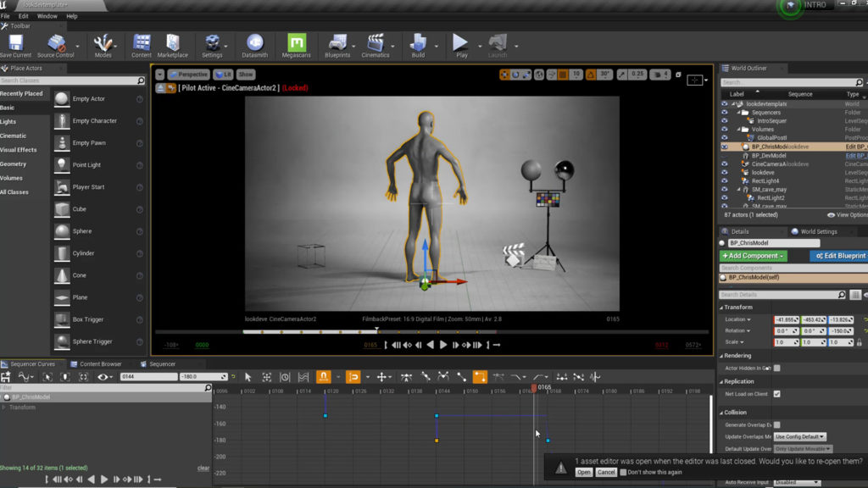Click the Cinematics toolbar icon

tap(376, 44)
